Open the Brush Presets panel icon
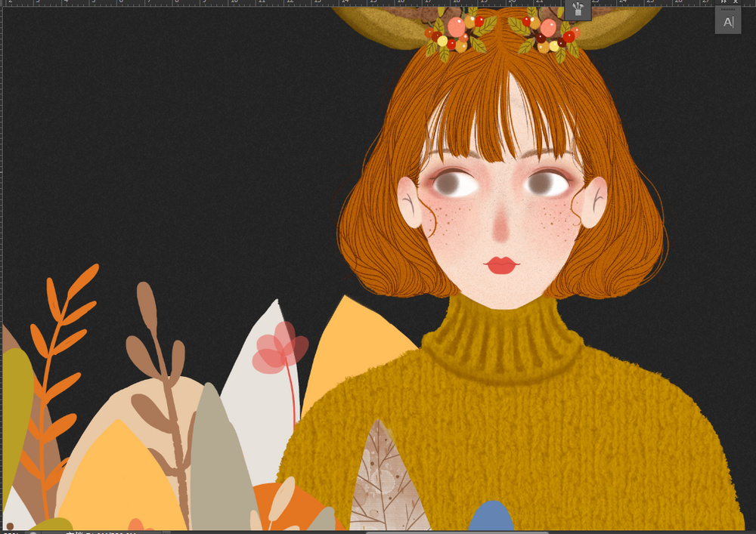This screenshot has width=756, height=534. [x=578, y=9]
